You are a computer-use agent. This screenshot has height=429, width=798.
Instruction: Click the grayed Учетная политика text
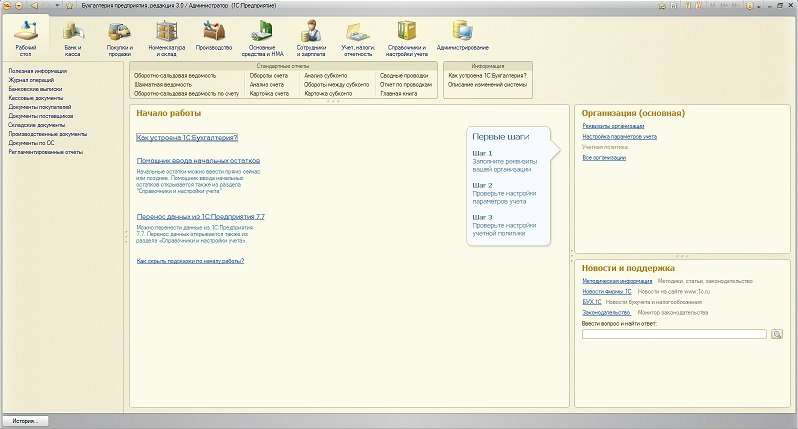point(605,147)
